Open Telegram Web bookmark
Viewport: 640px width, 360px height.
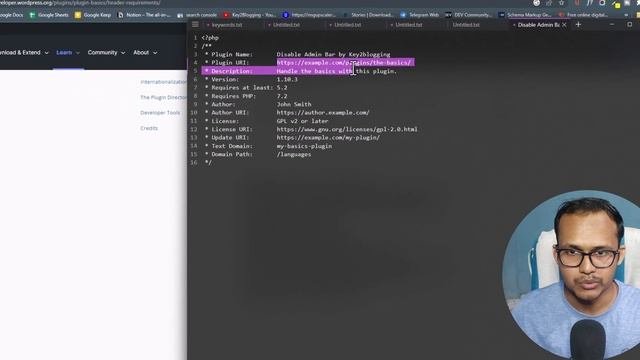419,15
